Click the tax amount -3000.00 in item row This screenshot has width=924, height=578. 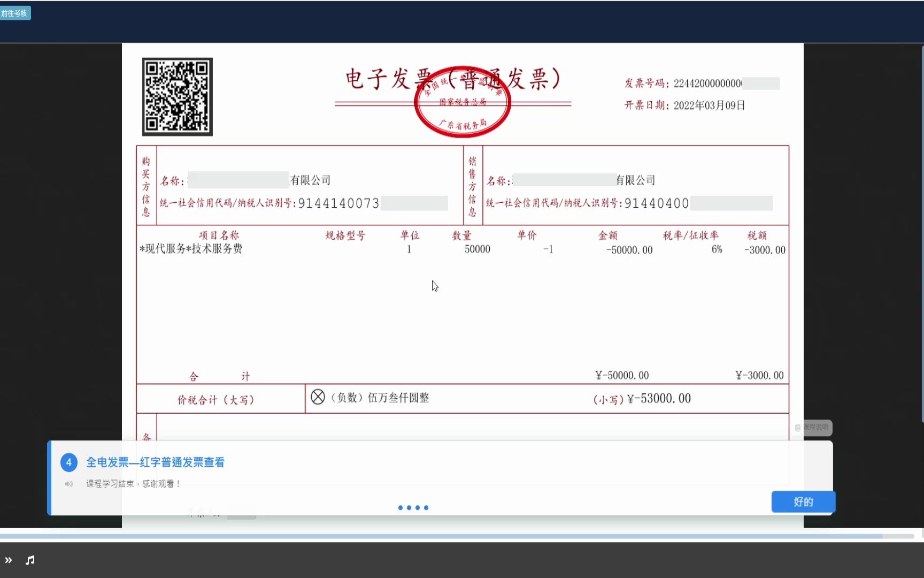[765, 250]
